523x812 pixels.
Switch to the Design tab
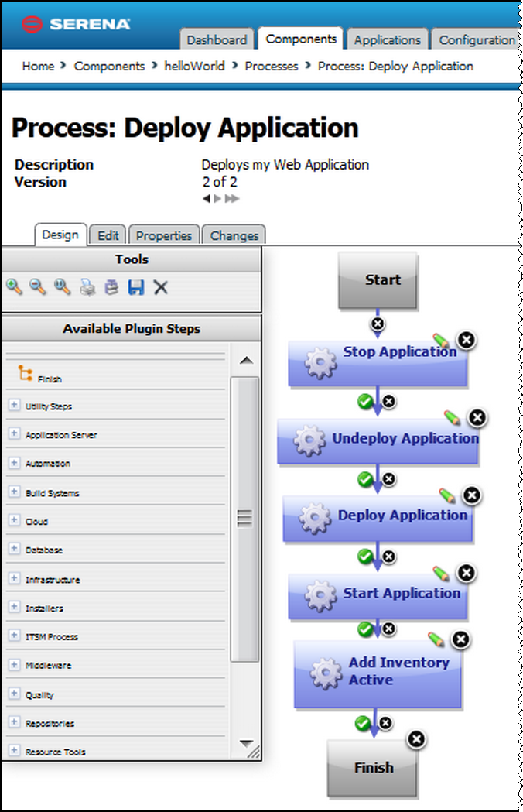[60, 235]
